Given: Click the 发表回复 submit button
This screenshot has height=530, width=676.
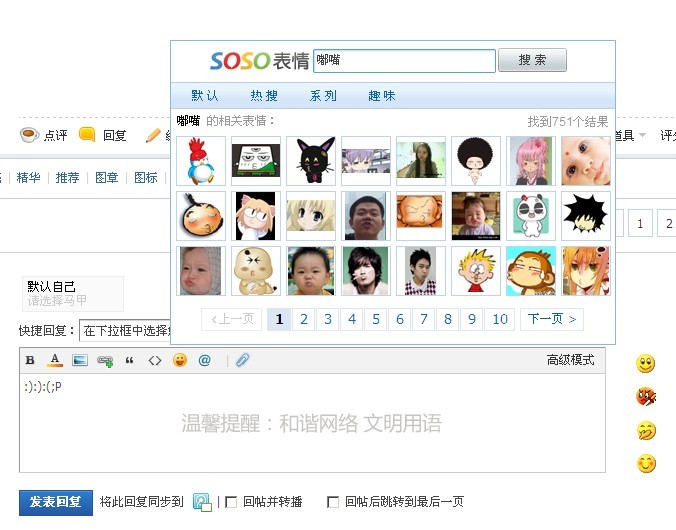Looking at the screenshot, I should pos(56,502).
